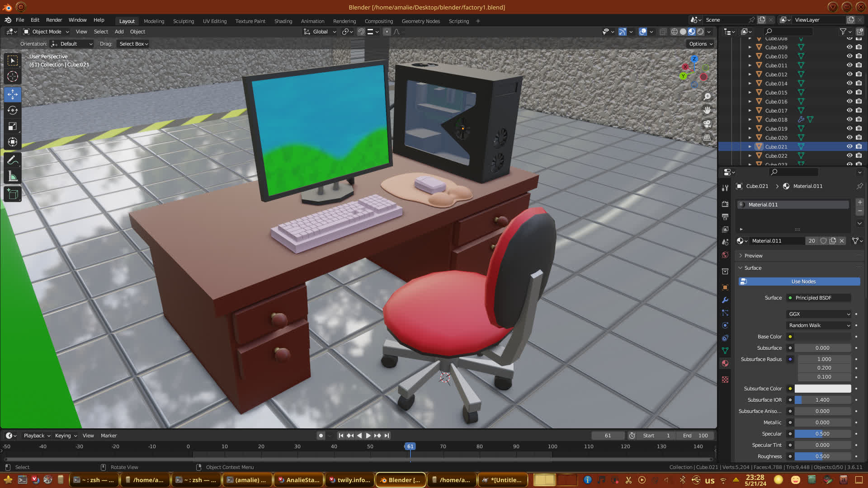Select the Measure tool
This screenshot has width=868, height=488.
[x=13, y=177]
